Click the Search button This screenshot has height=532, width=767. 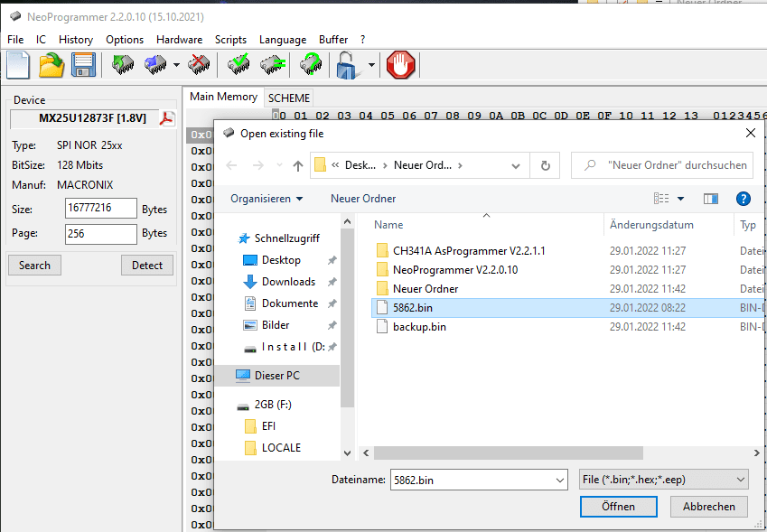pyautogui.click(x=34, y=265)
